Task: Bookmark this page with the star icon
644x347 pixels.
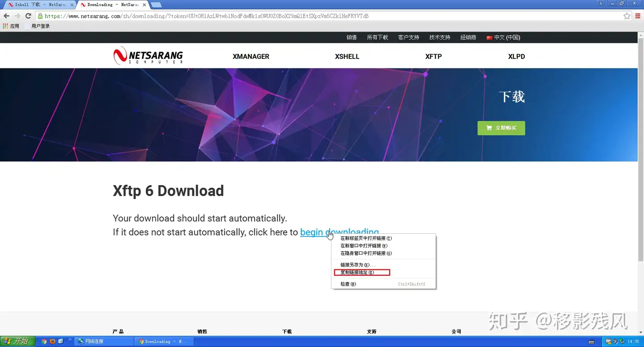Action: click(627, 16)
